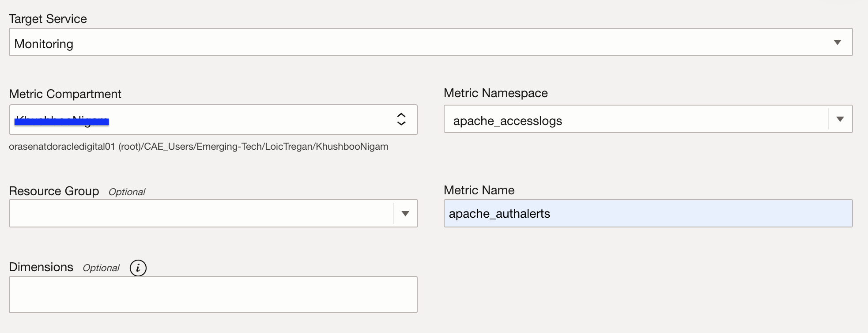Open the Resource Group dropdown arrow

pyautogui.click(x=405, y=214)
